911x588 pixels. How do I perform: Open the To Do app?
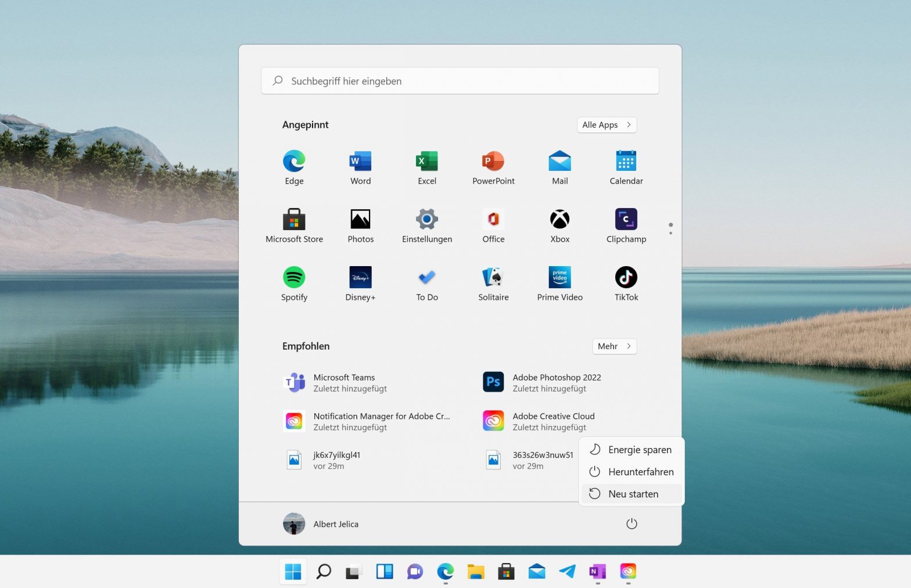click(427, 284)
